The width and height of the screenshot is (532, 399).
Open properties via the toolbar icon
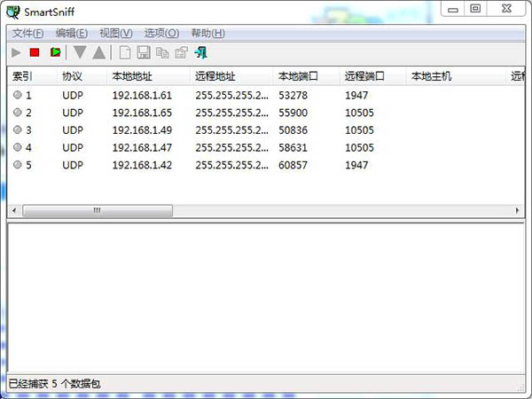point(182,53)
